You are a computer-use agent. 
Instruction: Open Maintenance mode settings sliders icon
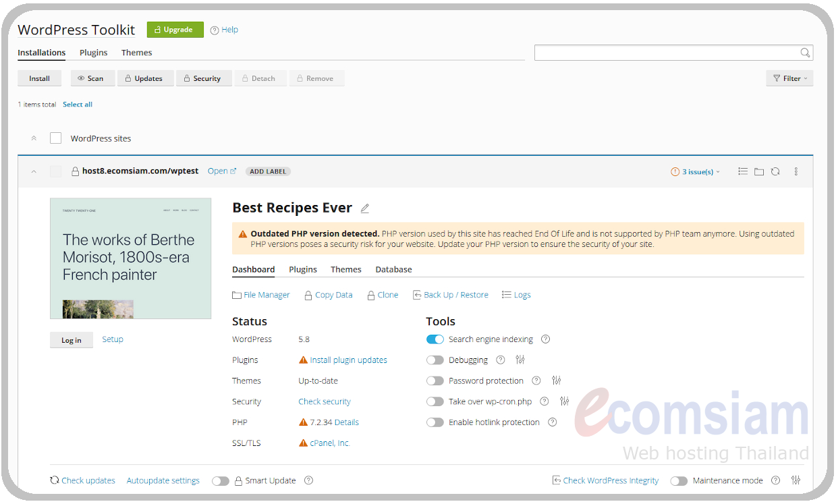pos(796,480)
